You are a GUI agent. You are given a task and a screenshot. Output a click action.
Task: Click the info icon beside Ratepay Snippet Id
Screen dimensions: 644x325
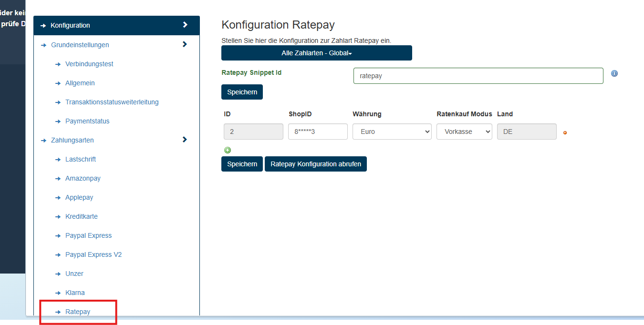point(614,73)
